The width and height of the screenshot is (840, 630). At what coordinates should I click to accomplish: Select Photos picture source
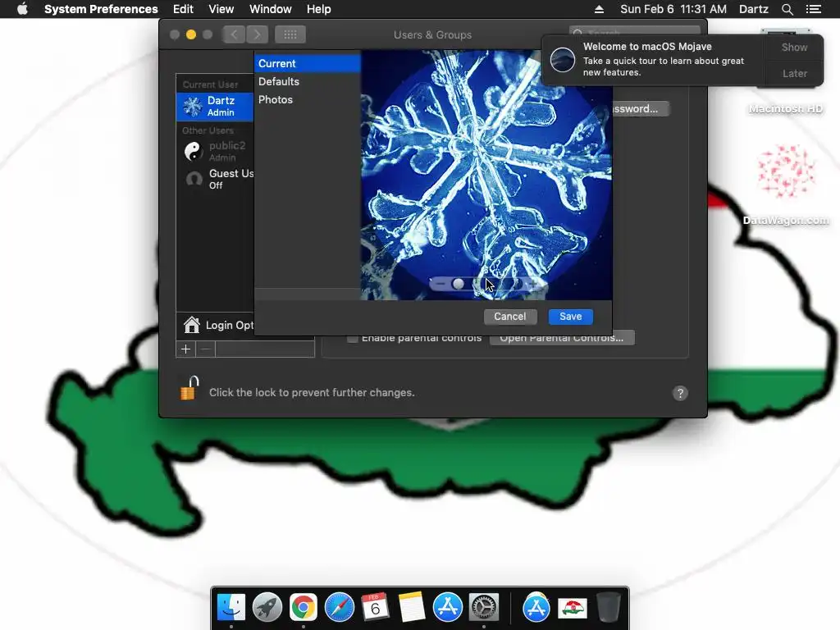[x=307, y=99]
